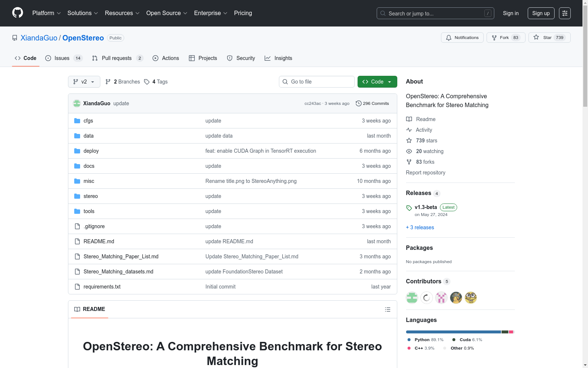Open Stereo_Matching_Paper_List.md file
The image size is (588, 368).
(x=121, y=256)
